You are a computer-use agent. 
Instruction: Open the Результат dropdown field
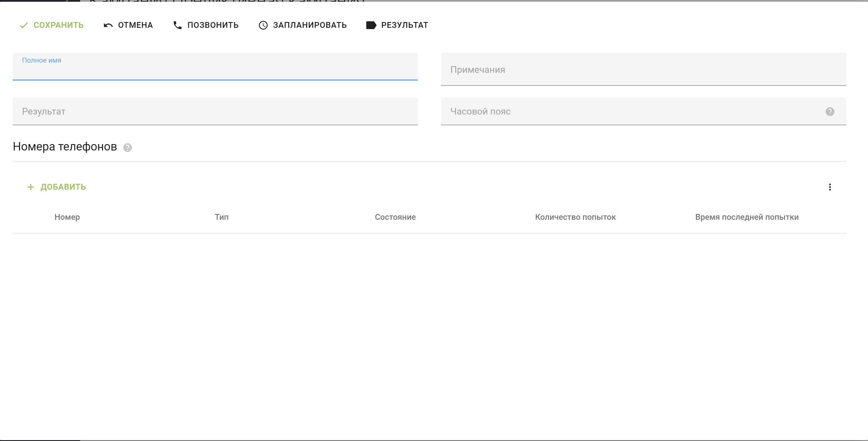tap(215, 112)
